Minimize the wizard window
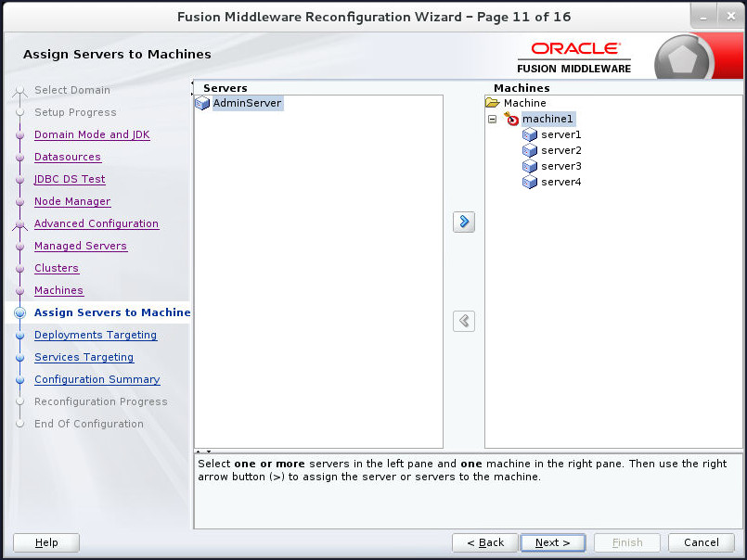This screenshot has height=560, width=747. 702,16
